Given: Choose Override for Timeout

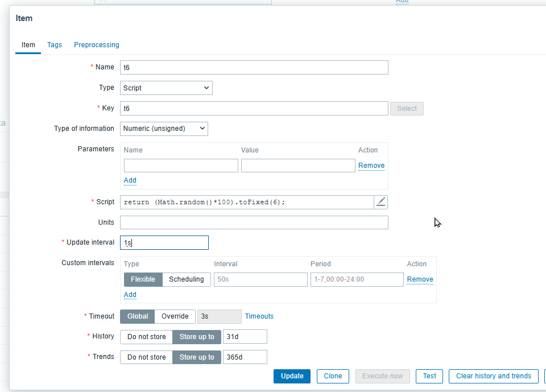Looking at the screenshot, I should pos(175,316).
